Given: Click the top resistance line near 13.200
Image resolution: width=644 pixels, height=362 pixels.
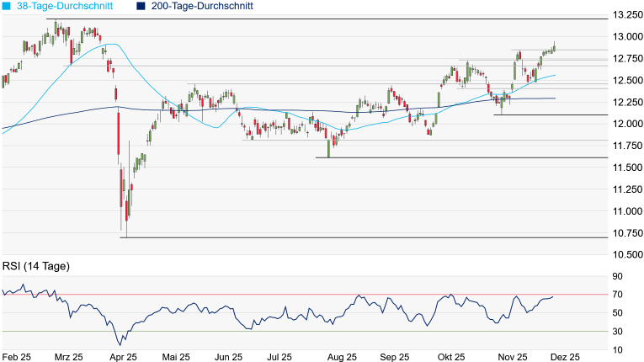Looking at the screenshot, I should click(337, 19).
